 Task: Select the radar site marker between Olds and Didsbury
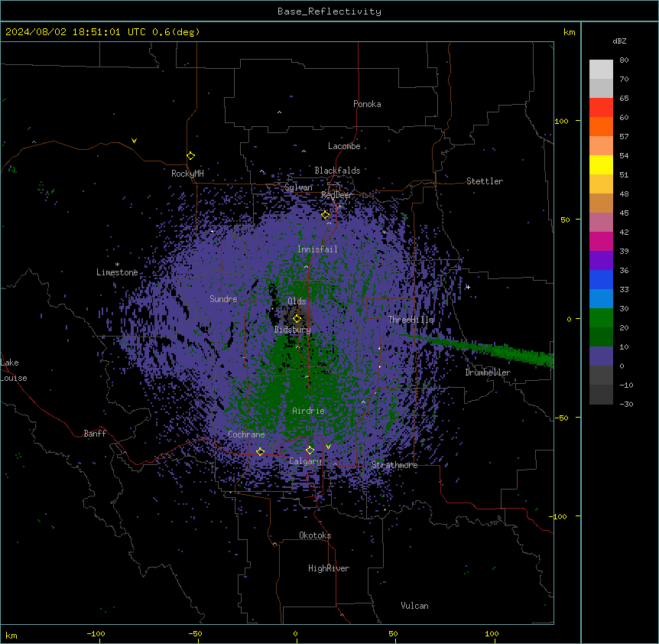pyautogui.click(x=297, y=319)
